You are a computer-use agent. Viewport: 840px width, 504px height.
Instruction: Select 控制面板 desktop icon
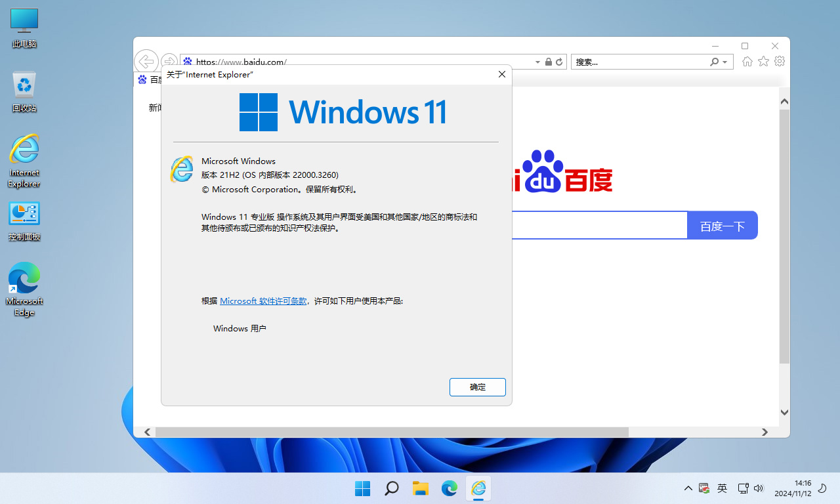24,221
